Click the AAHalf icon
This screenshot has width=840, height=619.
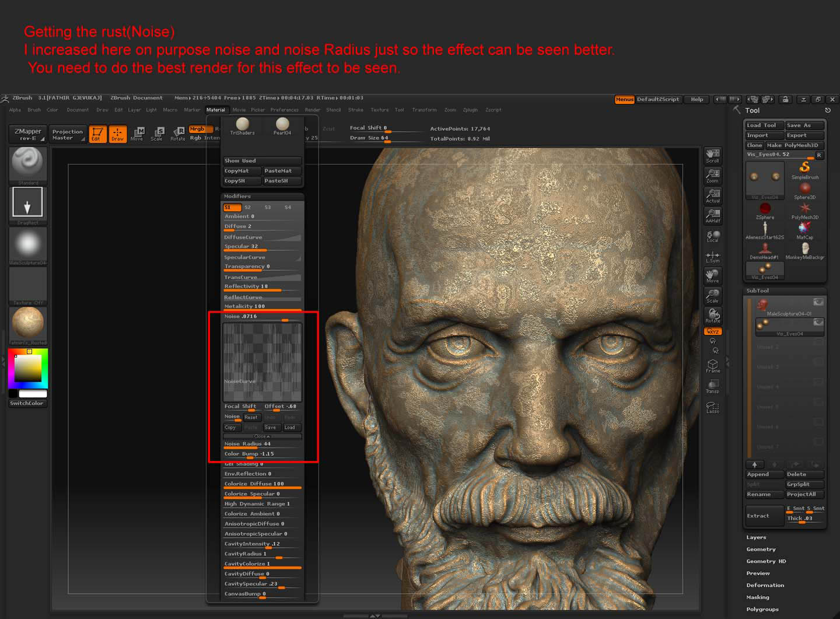click(713, 216)
